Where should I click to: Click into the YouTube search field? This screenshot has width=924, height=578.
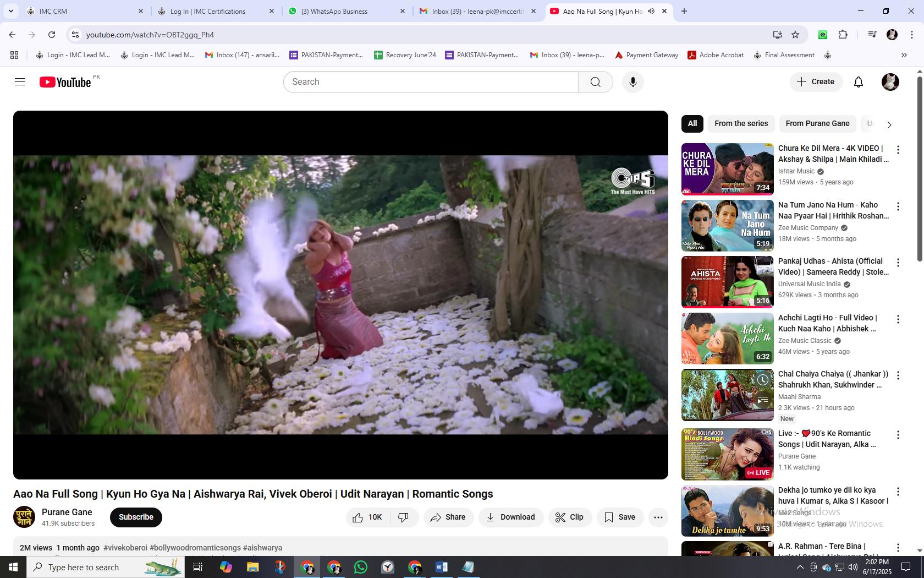(x=431, y=82)
